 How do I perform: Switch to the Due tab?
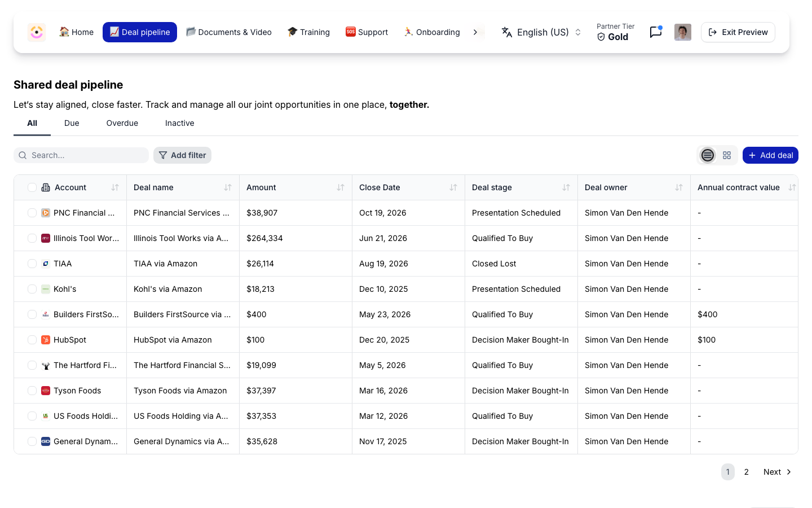click(x=72, y=123)
